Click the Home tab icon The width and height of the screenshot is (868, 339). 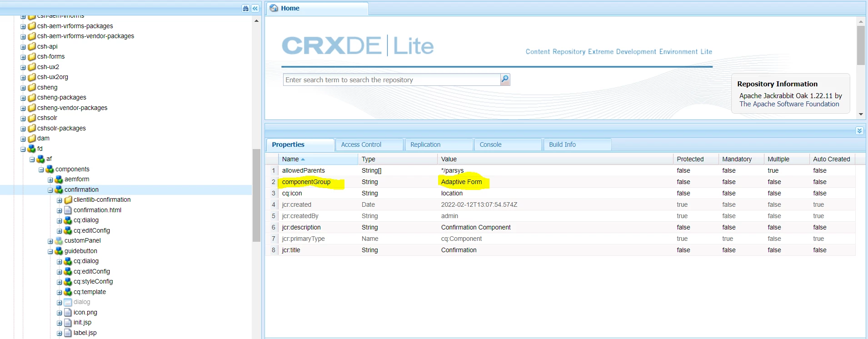pyautogui.click(x=274, y=8)
